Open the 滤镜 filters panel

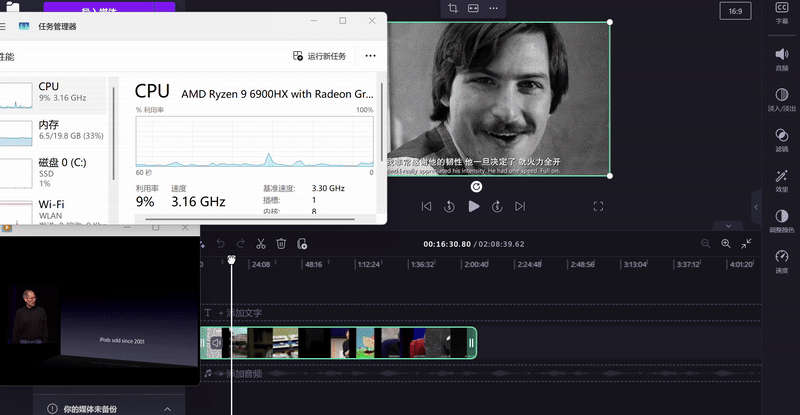782,139
